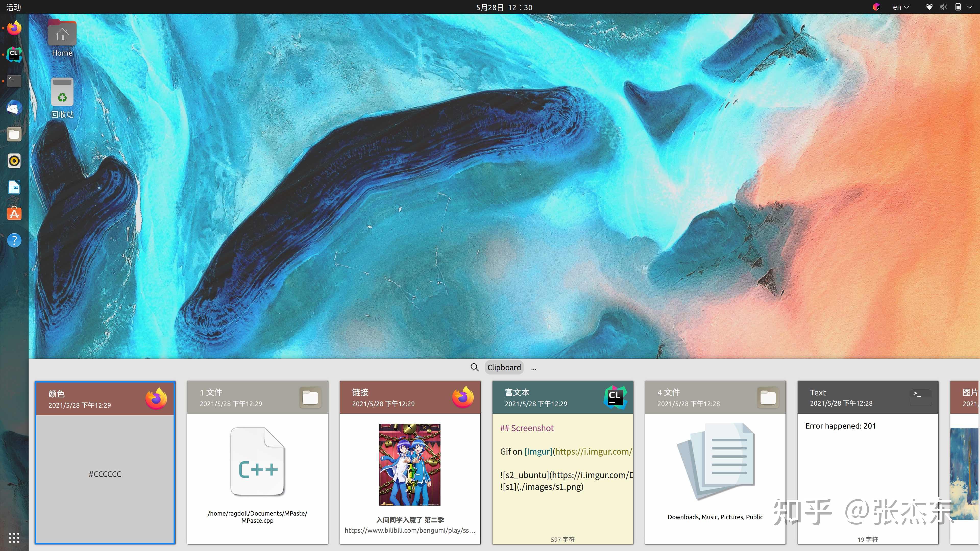Click the 颜色 card header label
Viewport: 980px width, 551px height.
pyautogui.click(x=56, y=394)
